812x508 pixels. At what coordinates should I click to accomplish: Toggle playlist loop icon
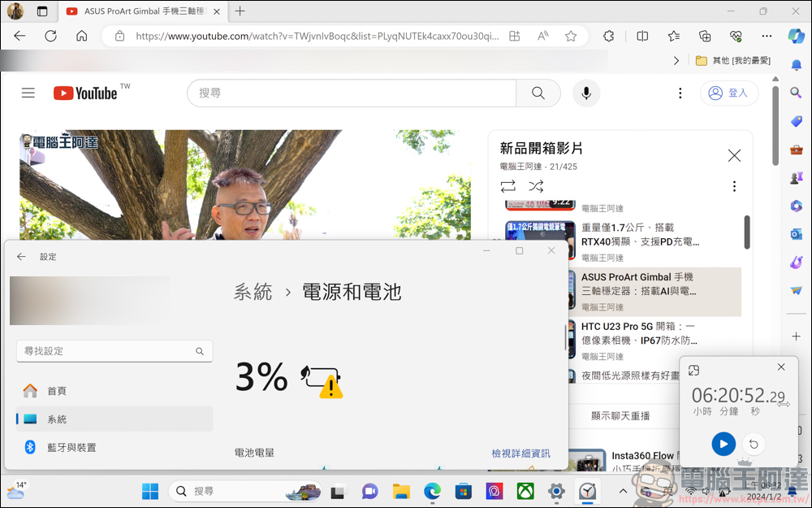(x=508, y=186)
